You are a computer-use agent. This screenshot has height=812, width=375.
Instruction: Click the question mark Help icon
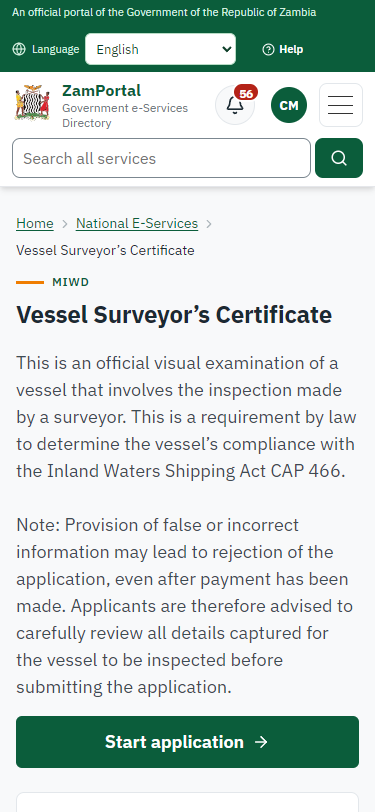[x=268, y=50]
